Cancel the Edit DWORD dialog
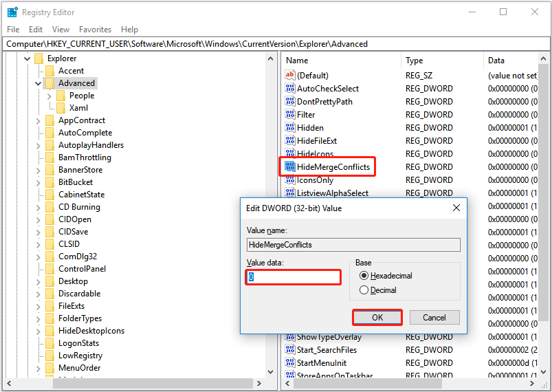Image resolution: width=552 pixels, height=392 pixels. (434, 318)
